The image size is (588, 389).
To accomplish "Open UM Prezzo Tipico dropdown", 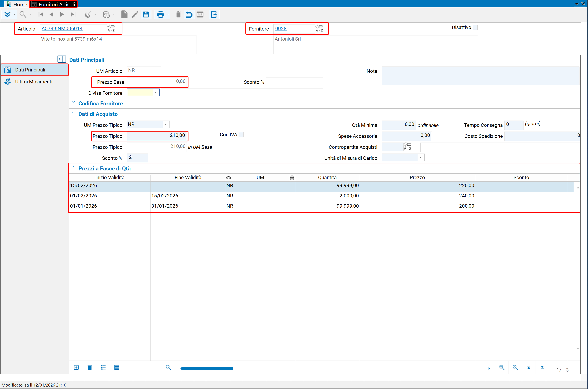I will (166, 124).
